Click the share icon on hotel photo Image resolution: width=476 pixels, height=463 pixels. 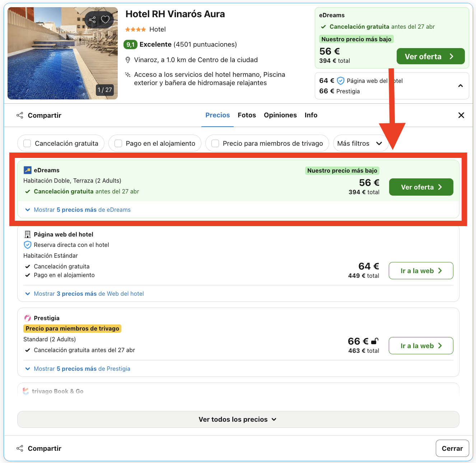point(92,19)
